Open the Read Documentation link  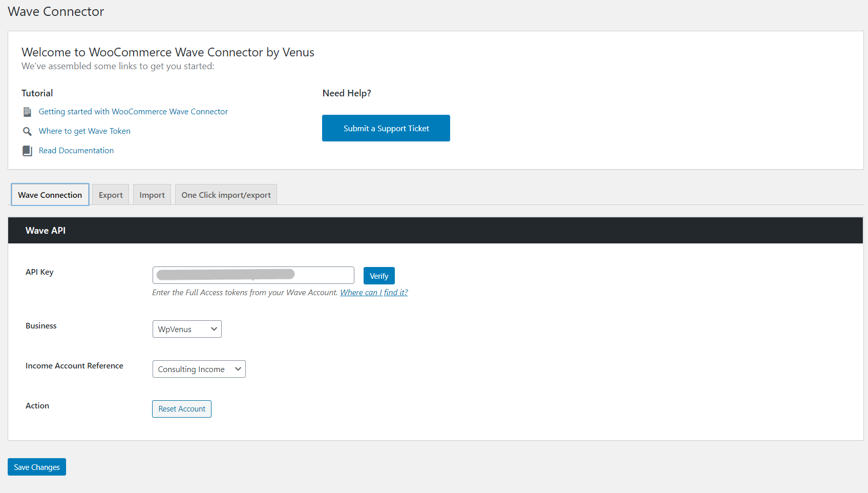pyautogui.click(x=76, y=150)
